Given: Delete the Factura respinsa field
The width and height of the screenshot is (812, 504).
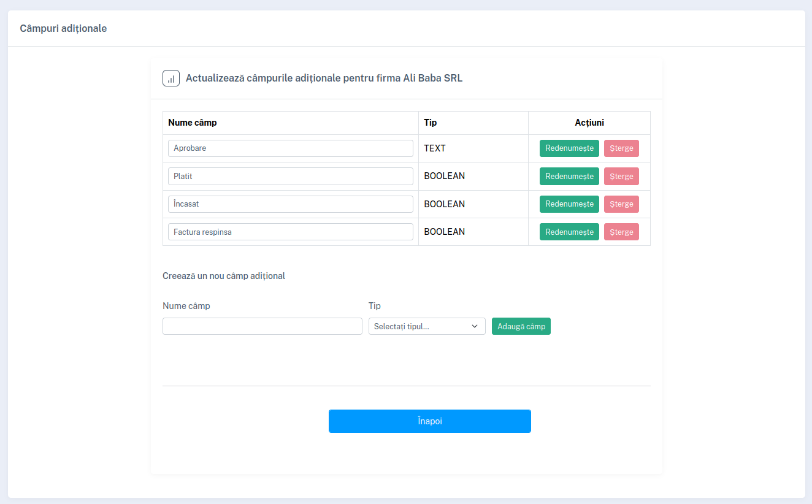Looking at the screenshot, I should [621, 232].
